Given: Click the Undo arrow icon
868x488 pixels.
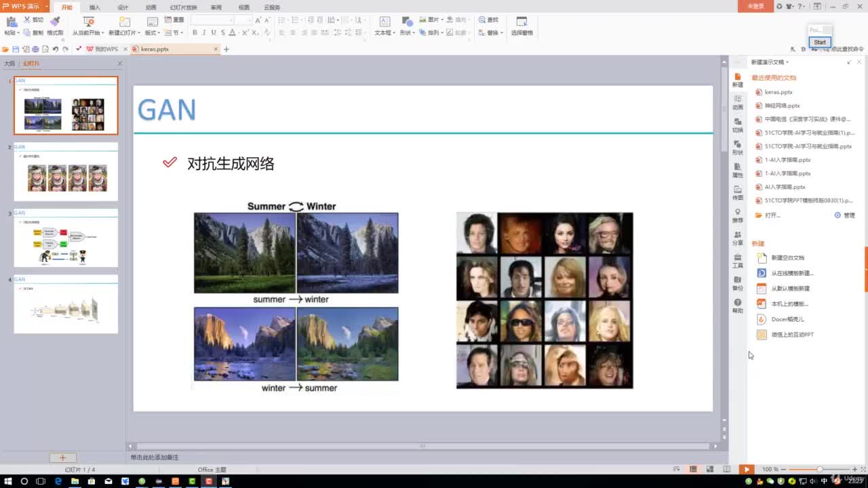Looking at the screenshot, I should (56, 49).
